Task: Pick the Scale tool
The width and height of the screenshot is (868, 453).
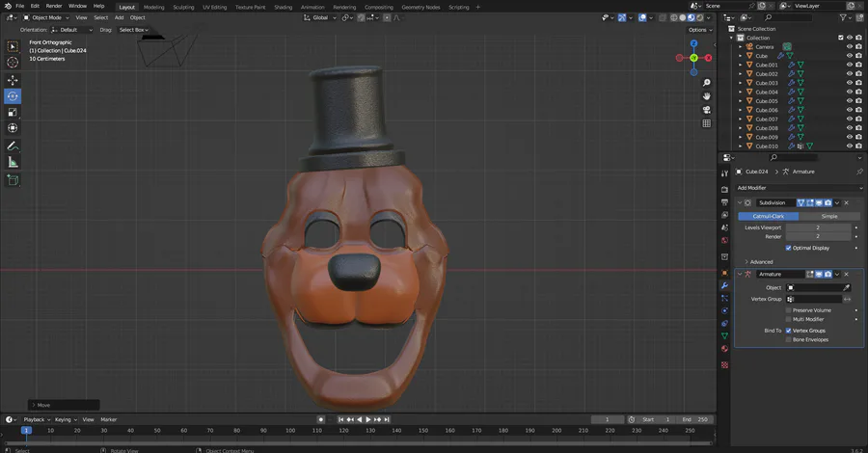Action: (13, 112)
